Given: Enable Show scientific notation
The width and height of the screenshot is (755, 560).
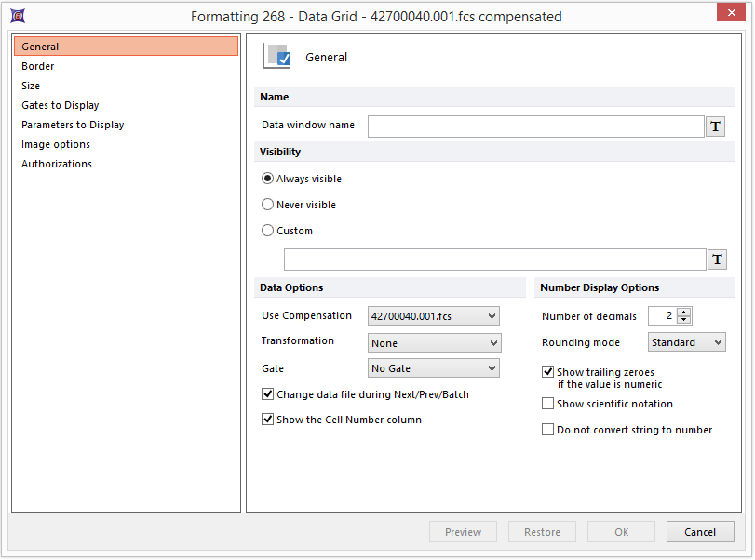Looking at the screenshot, I should pos(548,404).
